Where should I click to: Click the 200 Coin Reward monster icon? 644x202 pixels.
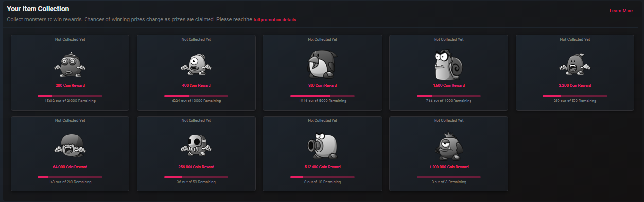pos(70,65)
